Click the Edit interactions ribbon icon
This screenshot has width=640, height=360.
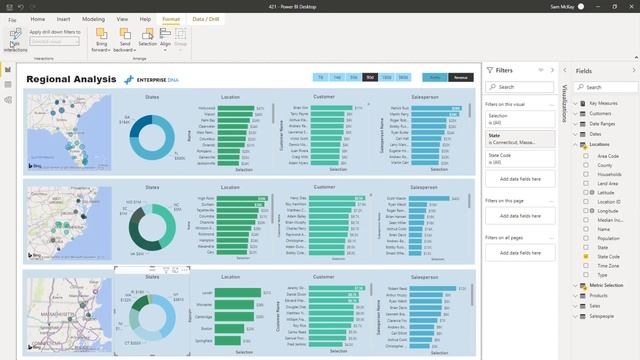pyautogui.click(x=15, y=35)
